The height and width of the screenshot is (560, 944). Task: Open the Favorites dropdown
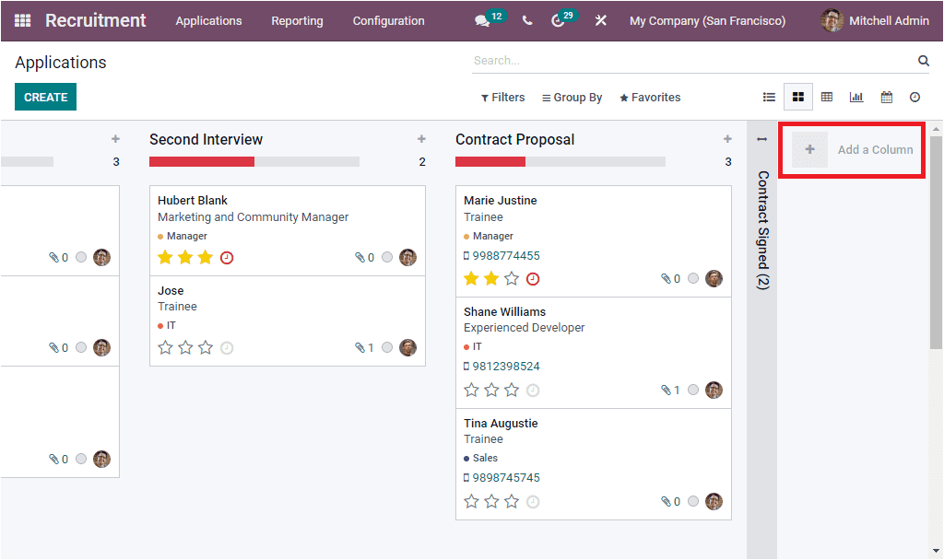(x=650, y=97)
